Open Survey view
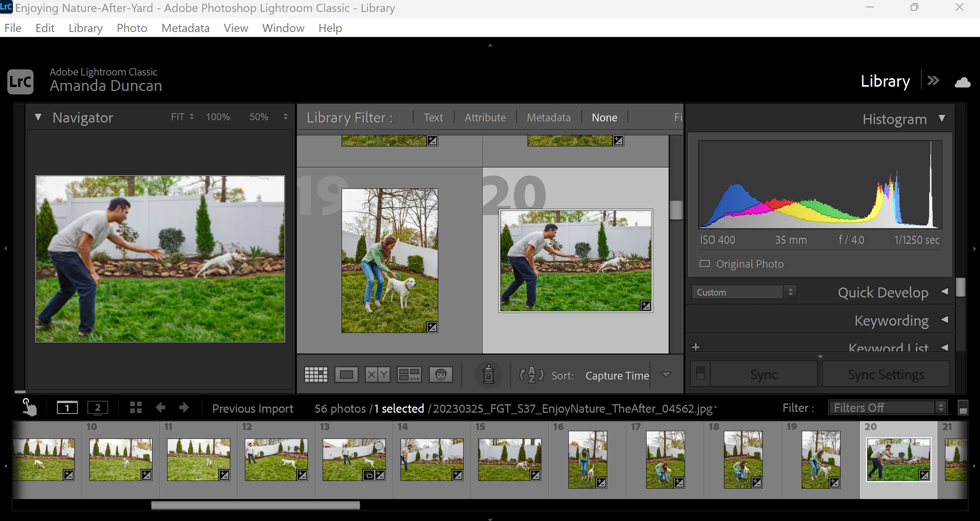 click(x=409, y=375)
